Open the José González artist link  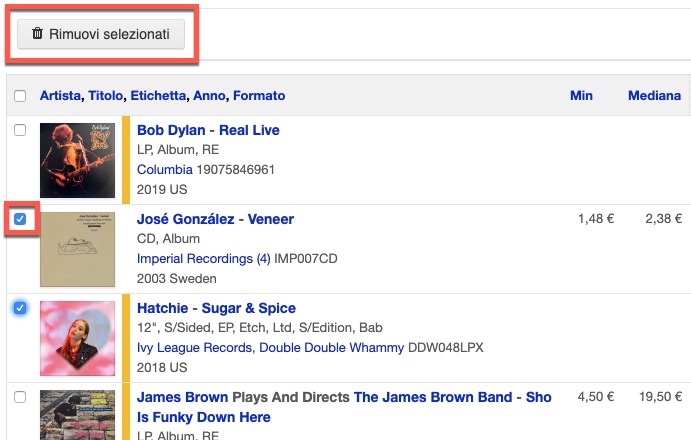185,219
